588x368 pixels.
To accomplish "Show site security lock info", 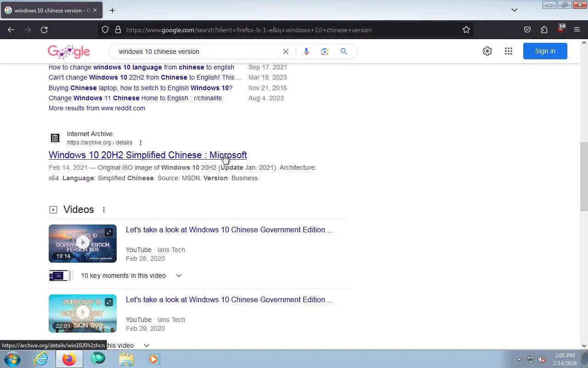I will tap(118, 30).
